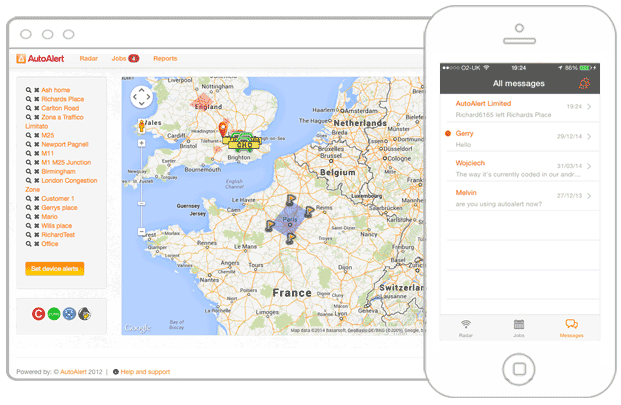This screenshot has height=405, width=621.
Task: Click the flag marker south of Paris
Action: click(291, 238)
